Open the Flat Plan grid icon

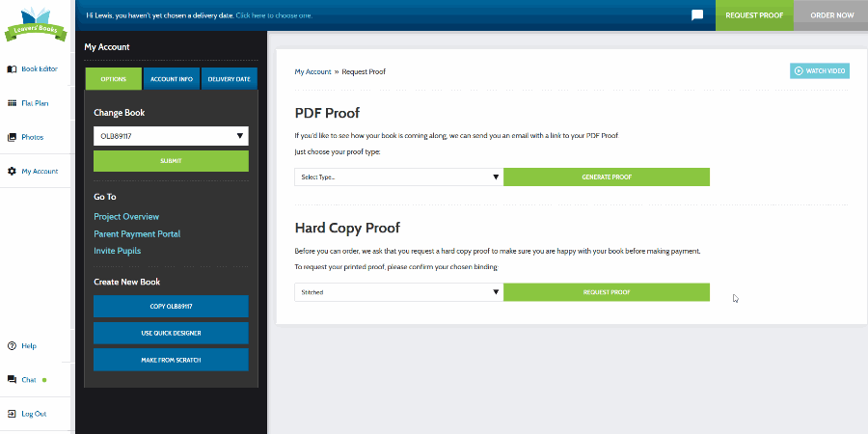(12, 103)
